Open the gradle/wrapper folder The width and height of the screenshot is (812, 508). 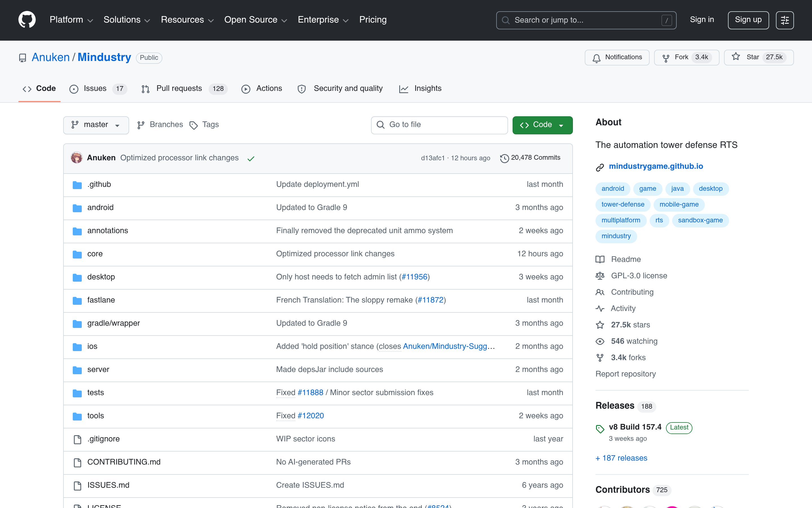[113, 323]
